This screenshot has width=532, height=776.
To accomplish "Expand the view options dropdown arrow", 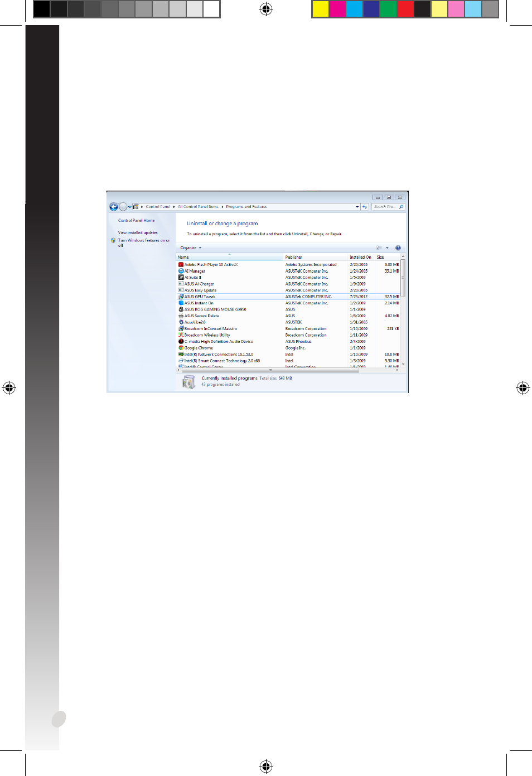I will click(x=387, y=248).
